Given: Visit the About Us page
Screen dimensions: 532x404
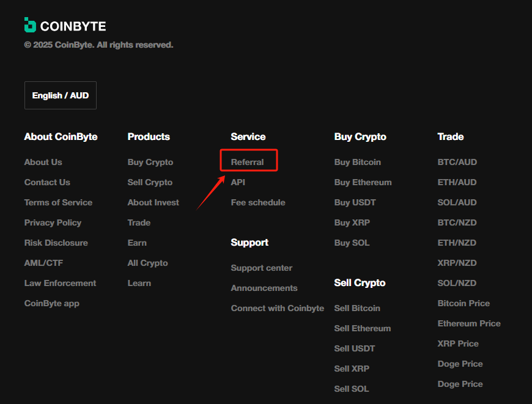Looking at the screenshot, I should [43, 161].
